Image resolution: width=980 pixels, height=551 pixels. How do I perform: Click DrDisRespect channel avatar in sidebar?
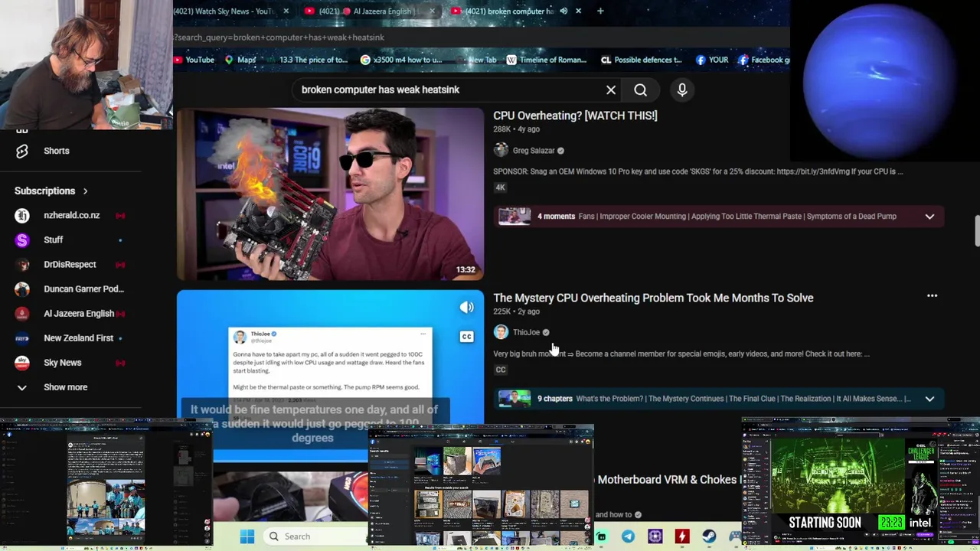[22, 264]
